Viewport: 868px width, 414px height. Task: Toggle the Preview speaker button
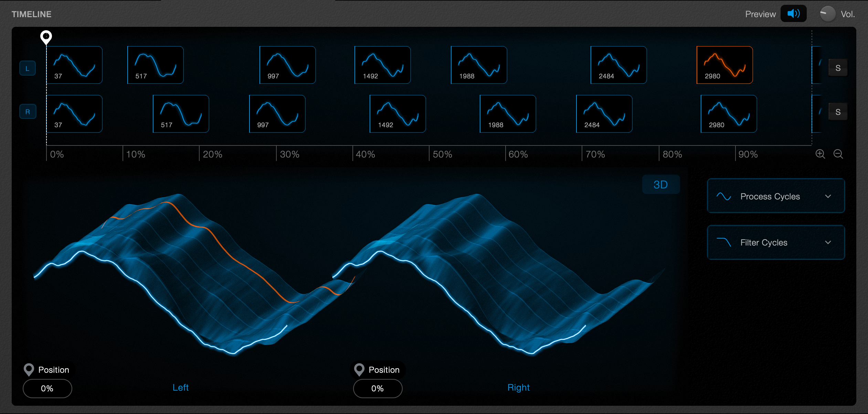pyautogui.click(x=793, y=14)
